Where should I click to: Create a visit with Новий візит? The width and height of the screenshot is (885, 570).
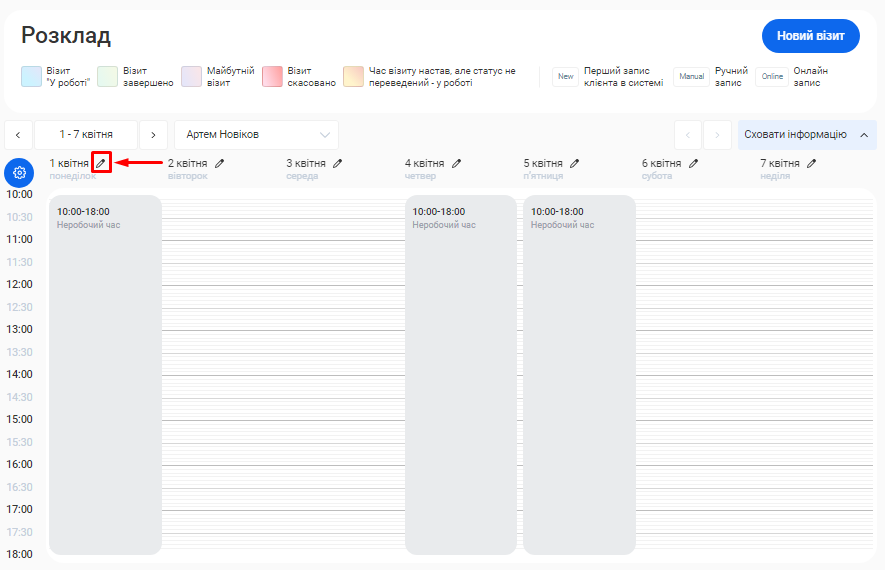click(x=810, y=36)
